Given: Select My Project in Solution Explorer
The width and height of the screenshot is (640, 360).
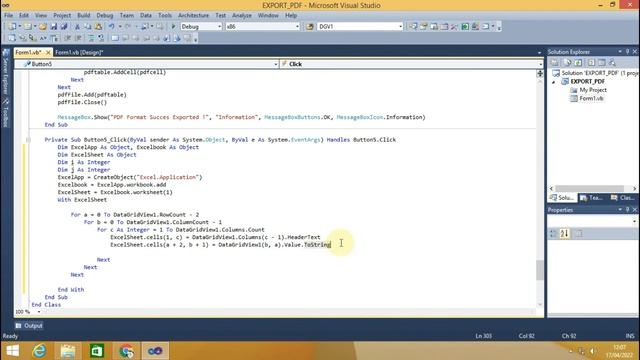Looking at the screenshot, I should point(588,90).
